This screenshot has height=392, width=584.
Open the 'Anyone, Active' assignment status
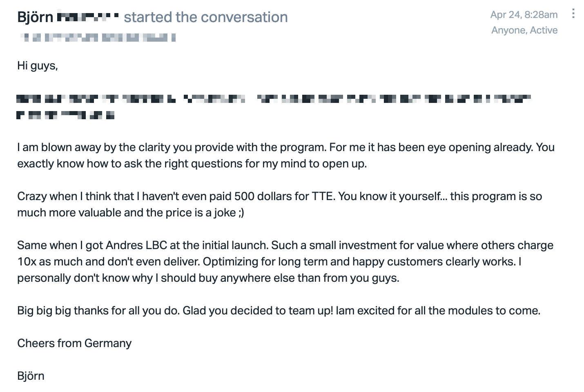click(x=524, y=30)
